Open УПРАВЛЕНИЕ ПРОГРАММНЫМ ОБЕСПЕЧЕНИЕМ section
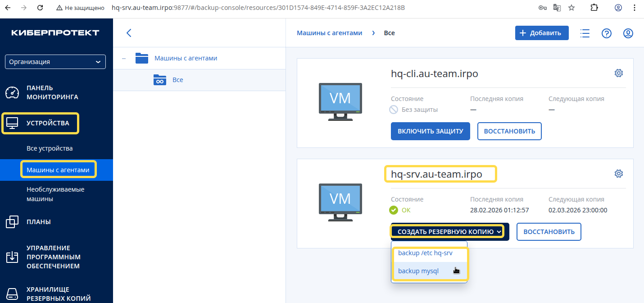644x303 pixels. point(54,257)
